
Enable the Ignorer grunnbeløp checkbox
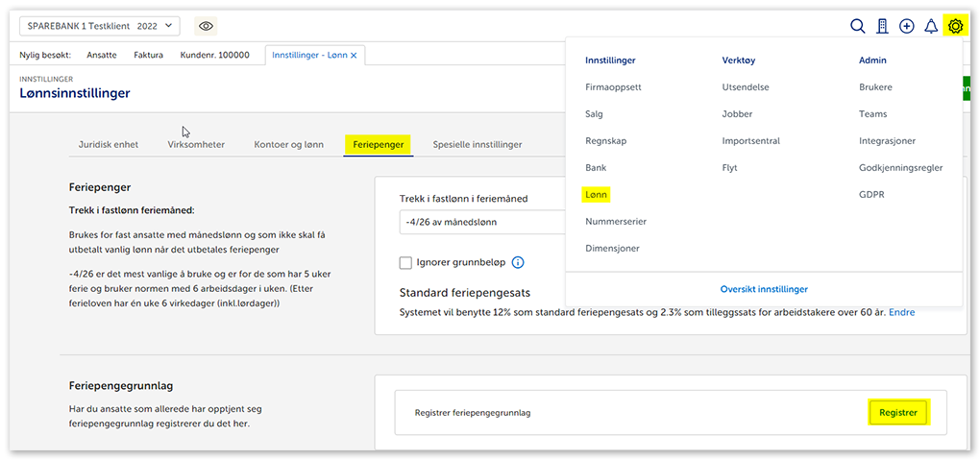click(x=405, y=262)
